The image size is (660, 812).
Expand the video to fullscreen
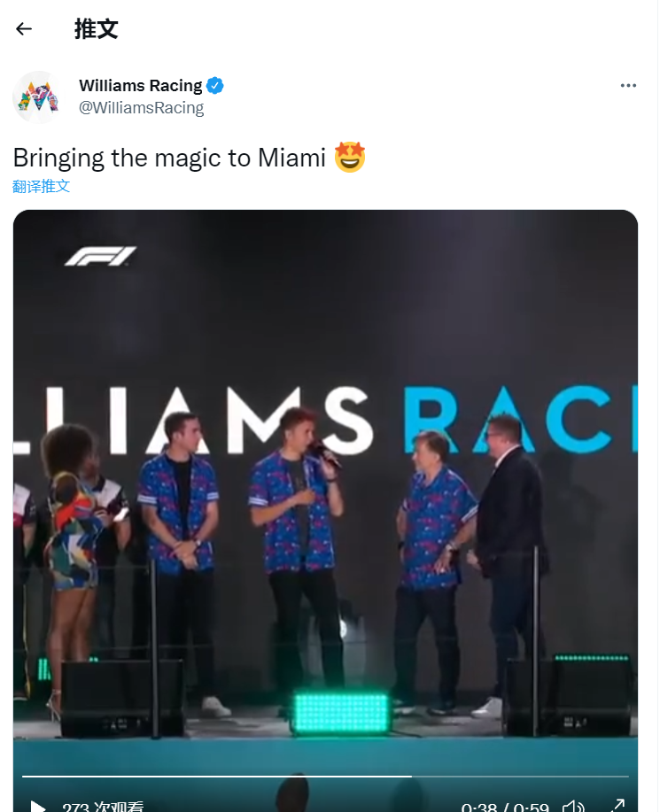pos(617,806)
